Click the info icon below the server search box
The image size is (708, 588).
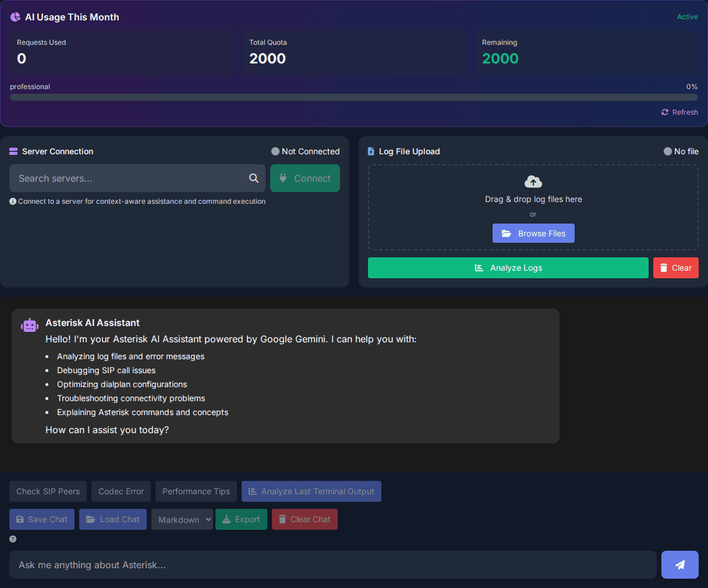click(x=12, y=201)
